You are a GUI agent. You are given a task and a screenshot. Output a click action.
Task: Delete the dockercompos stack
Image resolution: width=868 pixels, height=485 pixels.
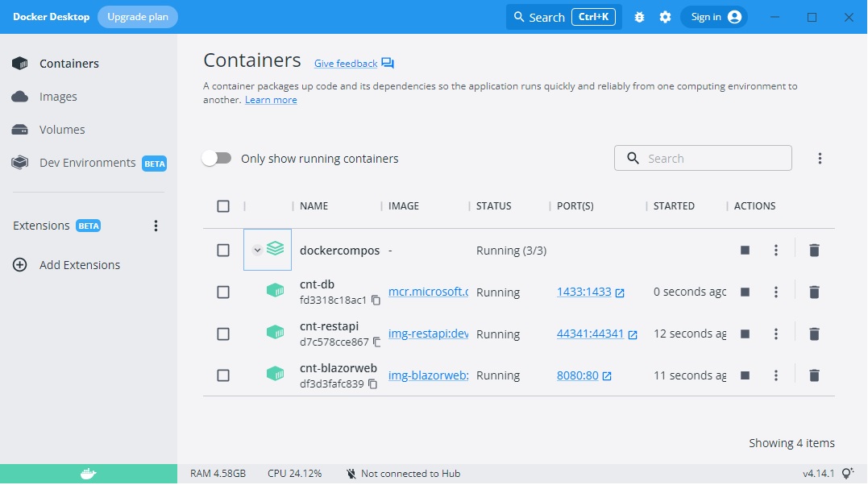coord(814,251)
